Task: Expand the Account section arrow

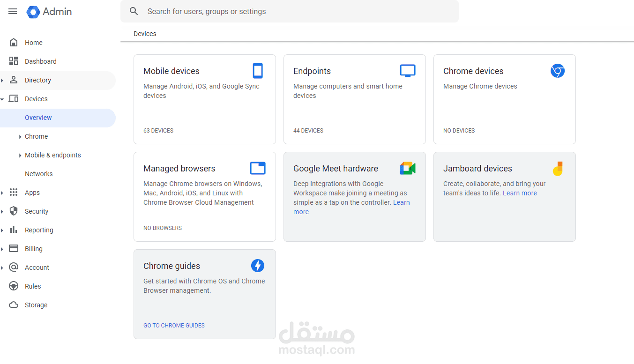Action: [x=2, y=267]
